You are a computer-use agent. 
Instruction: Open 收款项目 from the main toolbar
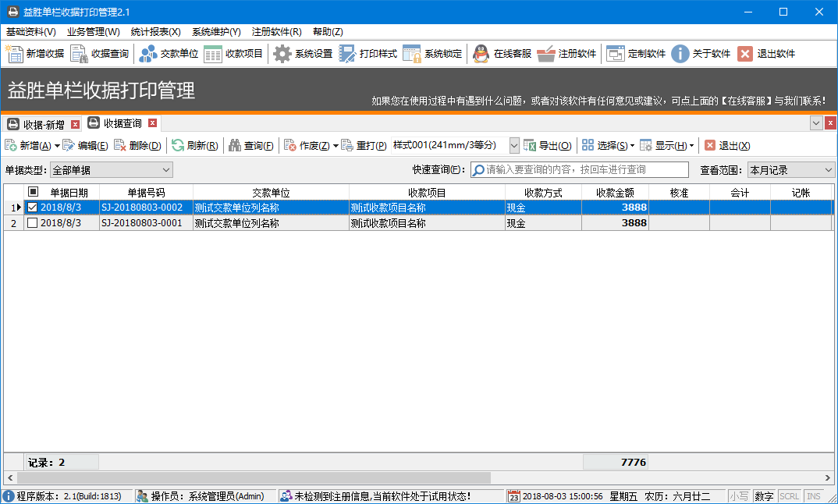(233, 54)
